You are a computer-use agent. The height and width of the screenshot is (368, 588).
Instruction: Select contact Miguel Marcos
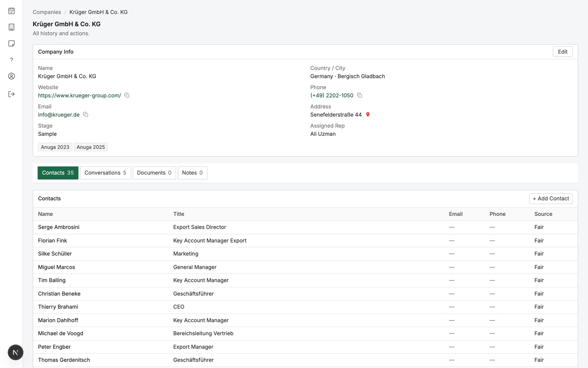click(56, 267)
